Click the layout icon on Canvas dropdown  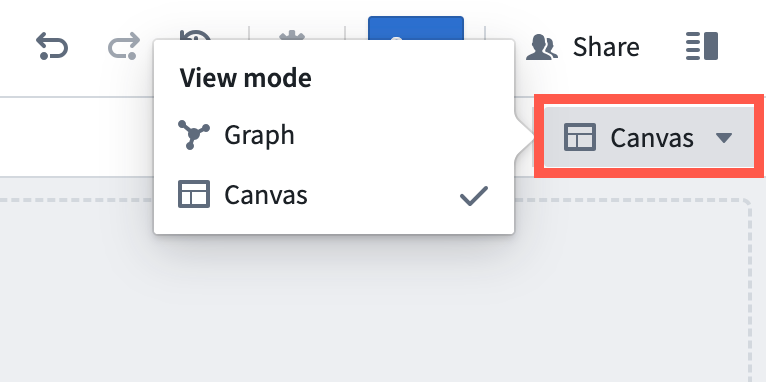[579, 137]
